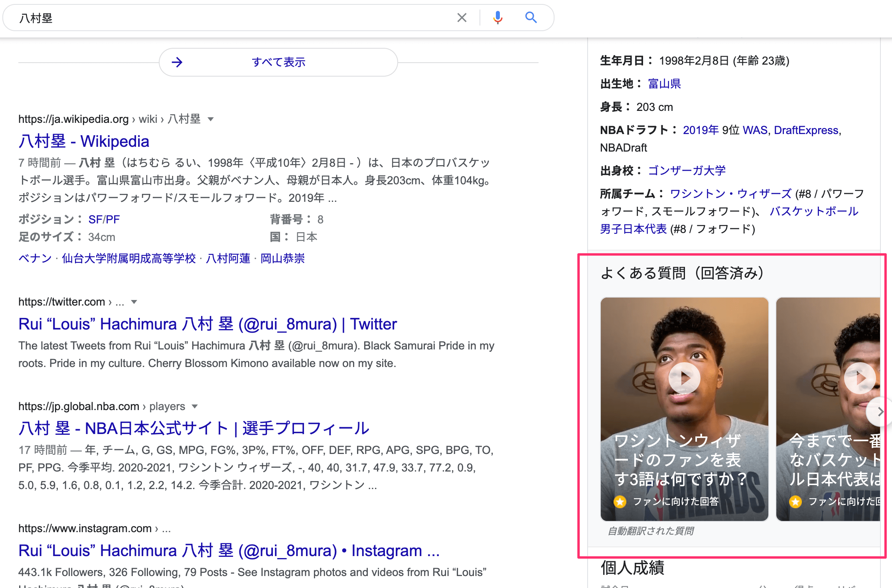Open the 八村塁 - Wikipedia result

pyautogui.click(x=84, y=141)
